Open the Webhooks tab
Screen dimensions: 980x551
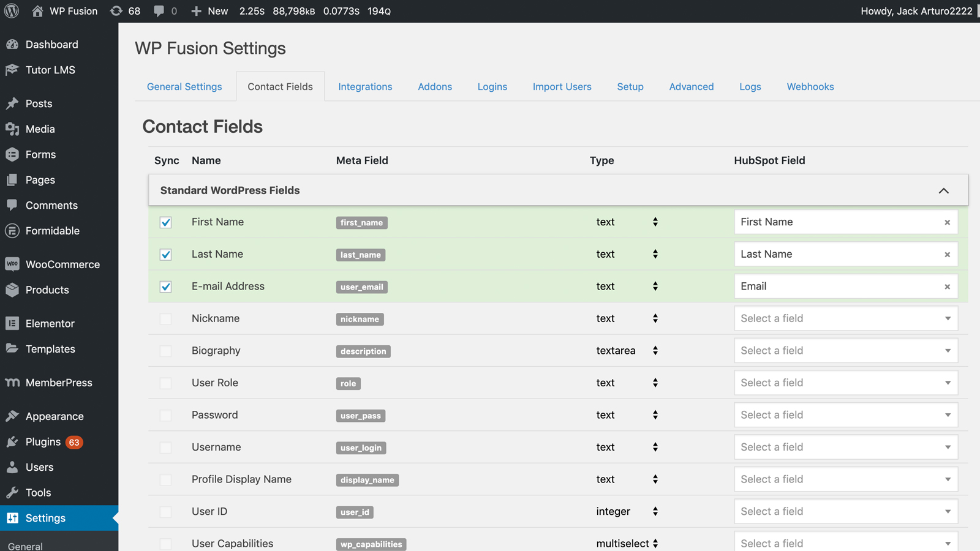(x=810, y=87)
